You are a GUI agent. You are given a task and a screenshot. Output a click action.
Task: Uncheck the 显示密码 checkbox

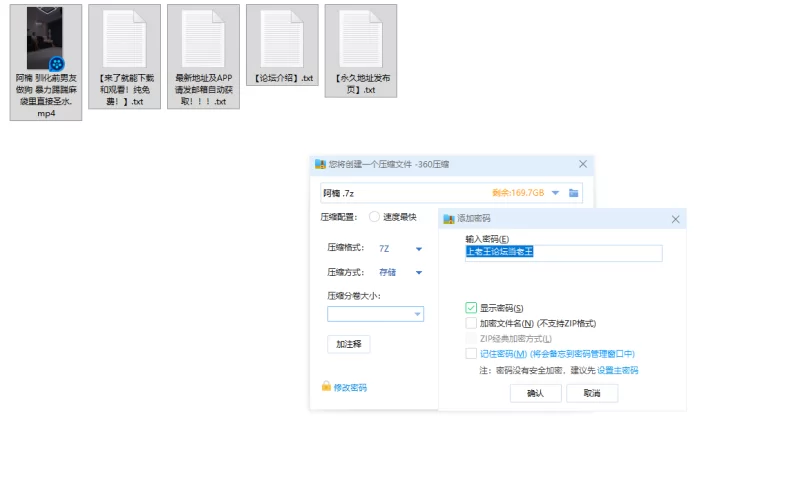click(x=471, y=308)
